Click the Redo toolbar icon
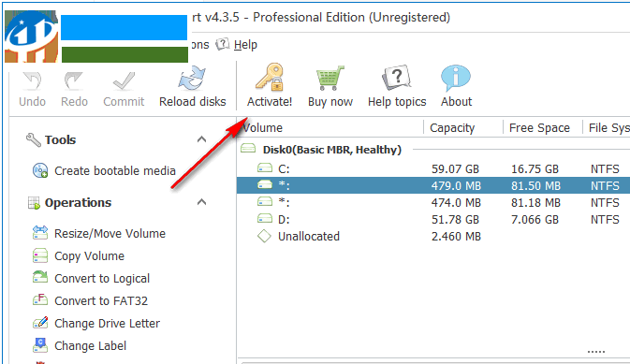The height and width of the screenshot is (364, 630). [x=74, y=80]
